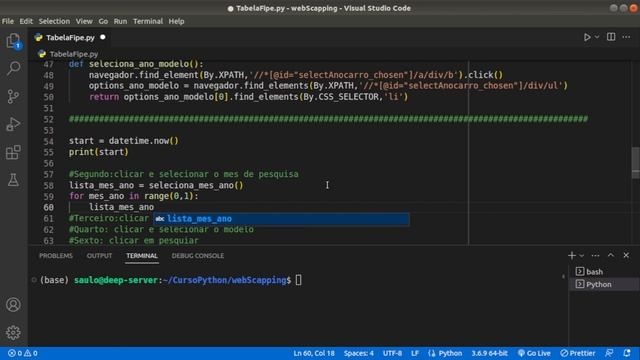Click the #Segundo comment line
The height and width of the screenshot is (360, 640).
[184, 174]
